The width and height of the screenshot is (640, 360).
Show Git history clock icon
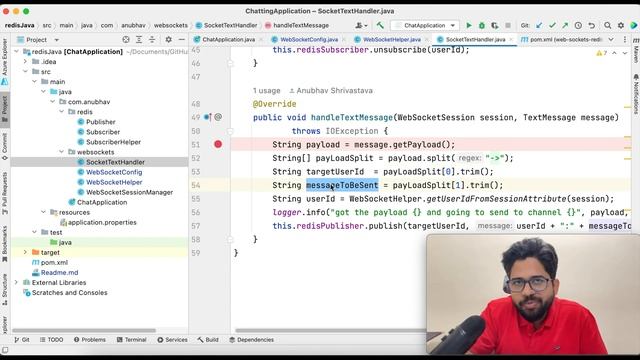tap(578, 25)
